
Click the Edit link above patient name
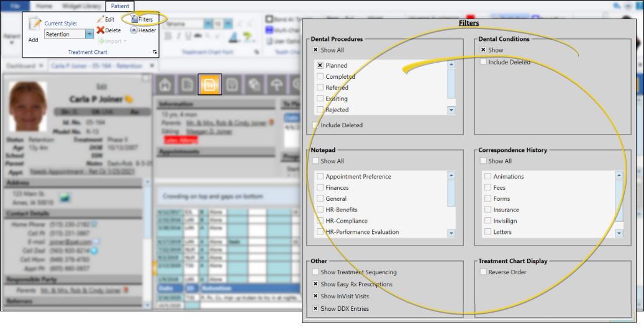(x=100, y=87)
